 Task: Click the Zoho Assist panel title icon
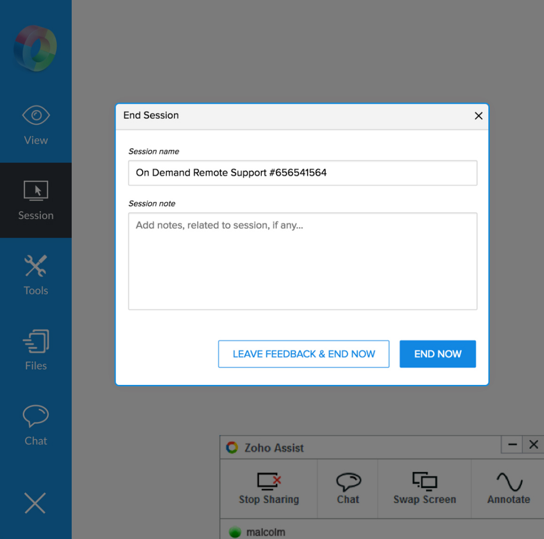click(x=232, y=447)
